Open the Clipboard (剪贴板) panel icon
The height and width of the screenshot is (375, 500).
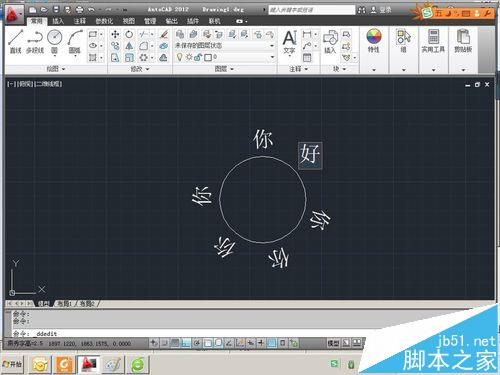463,36
